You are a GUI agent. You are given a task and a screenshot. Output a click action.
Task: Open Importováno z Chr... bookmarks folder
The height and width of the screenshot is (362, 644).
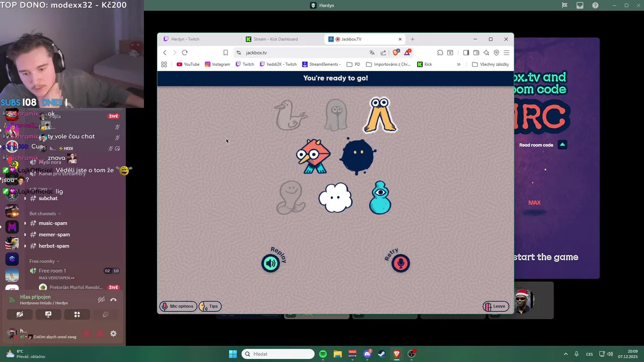pos(388,64)
